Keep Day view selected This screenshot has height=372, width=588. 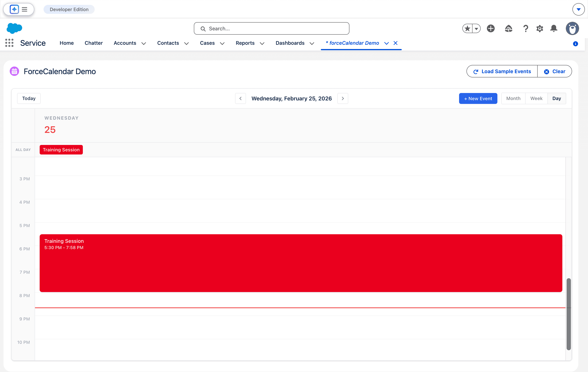click(557, 98)
